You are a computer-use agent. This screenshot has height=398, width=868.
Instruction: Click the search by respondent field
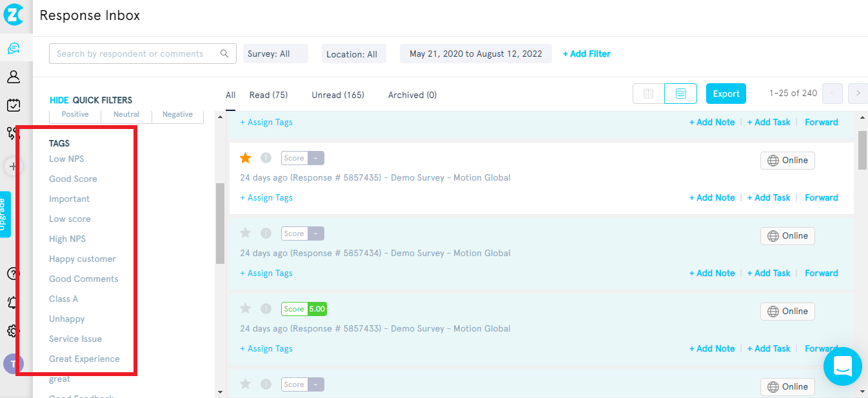click(x=135, y=54)
